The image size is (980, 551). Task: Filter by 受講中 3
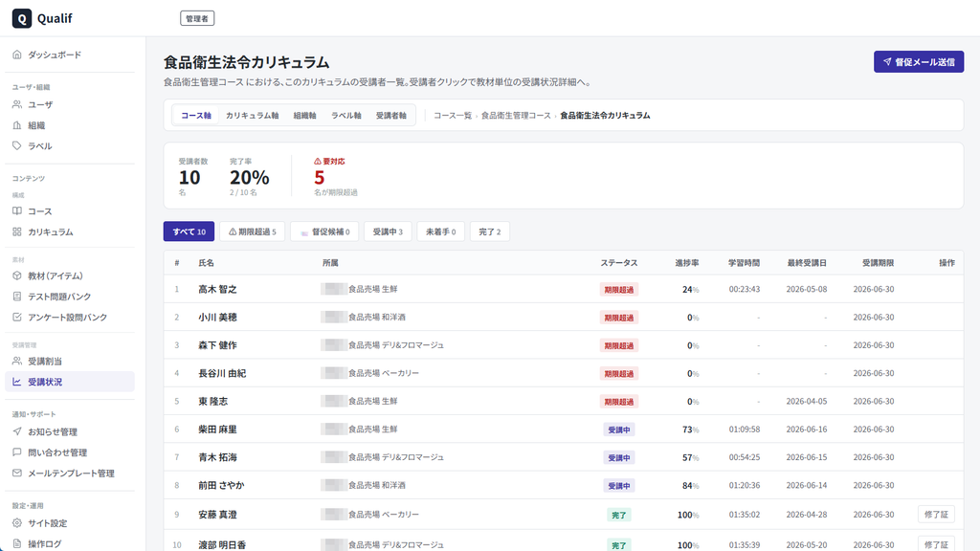[x=388, y=231]
